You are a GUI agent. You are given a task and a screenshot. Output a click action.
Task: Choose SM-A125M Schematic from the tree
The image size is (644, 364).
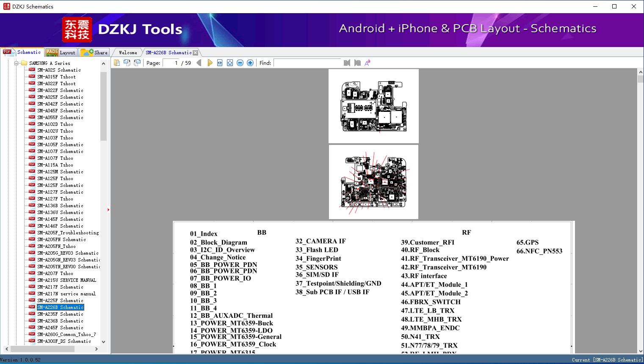tap(60, 172)
